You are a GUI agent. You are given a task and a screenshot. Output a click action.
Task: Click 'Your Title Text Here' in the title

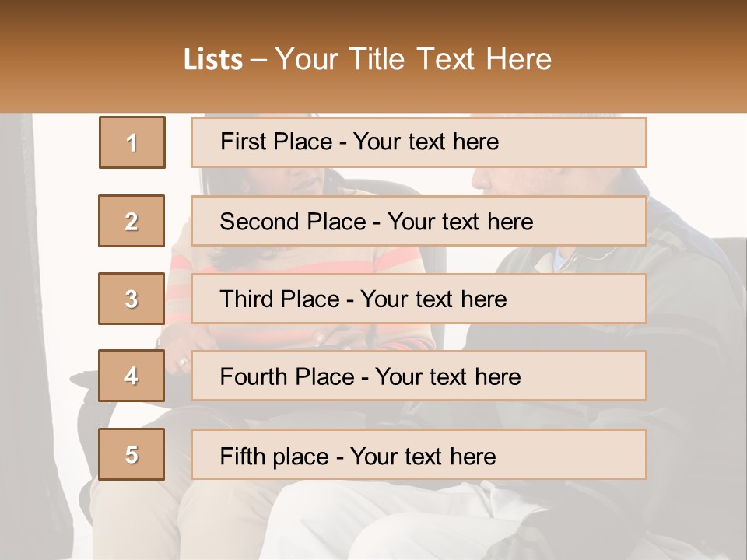[x=413, y=60]
